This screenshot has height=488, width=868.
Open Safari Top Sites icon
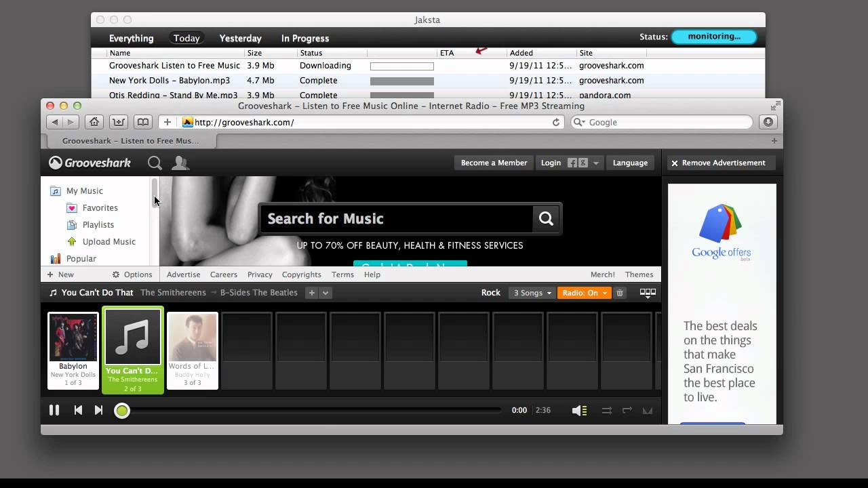119,122
